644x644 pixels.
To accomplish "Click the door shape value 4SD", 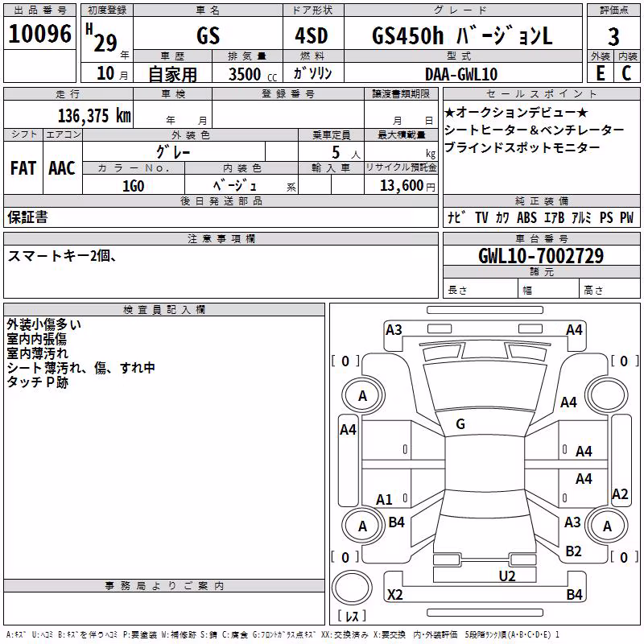I will click(312, 35).
